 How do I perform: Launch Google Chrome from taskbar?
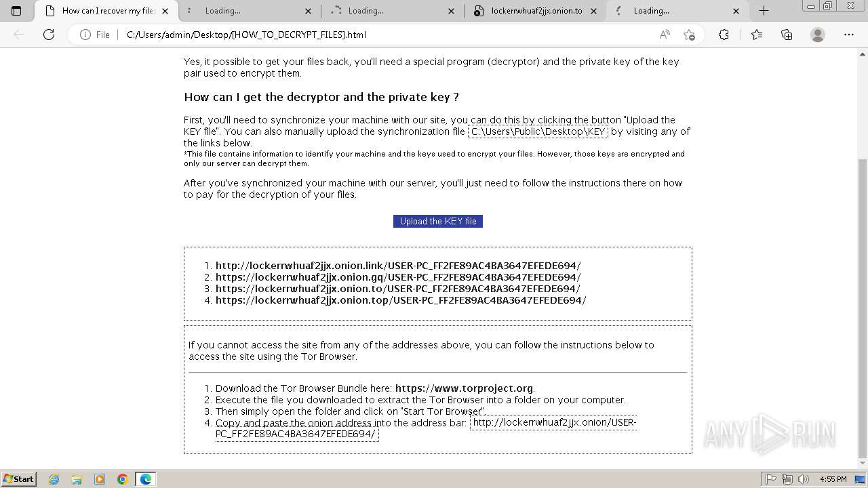point(123,479)
